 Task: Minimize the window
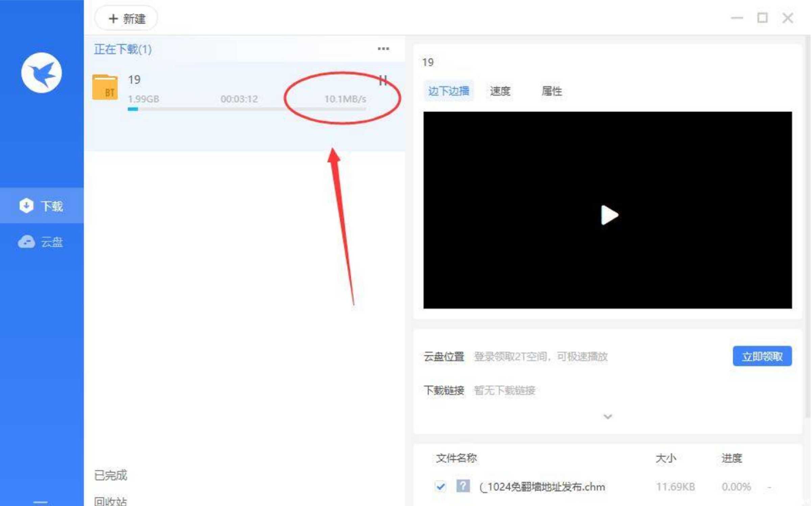[x=737, y=18]
